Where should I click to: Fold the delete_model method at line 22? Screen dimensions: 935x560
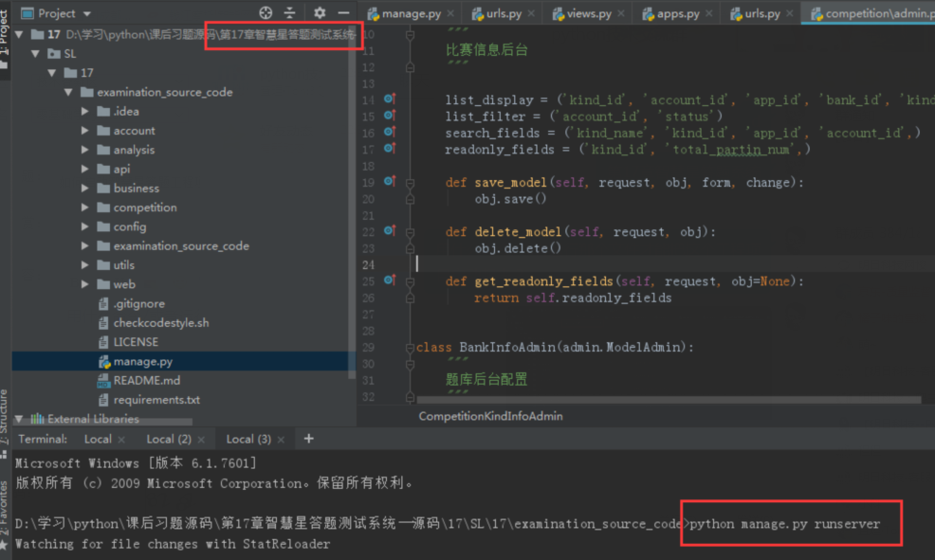pos(411,232)
